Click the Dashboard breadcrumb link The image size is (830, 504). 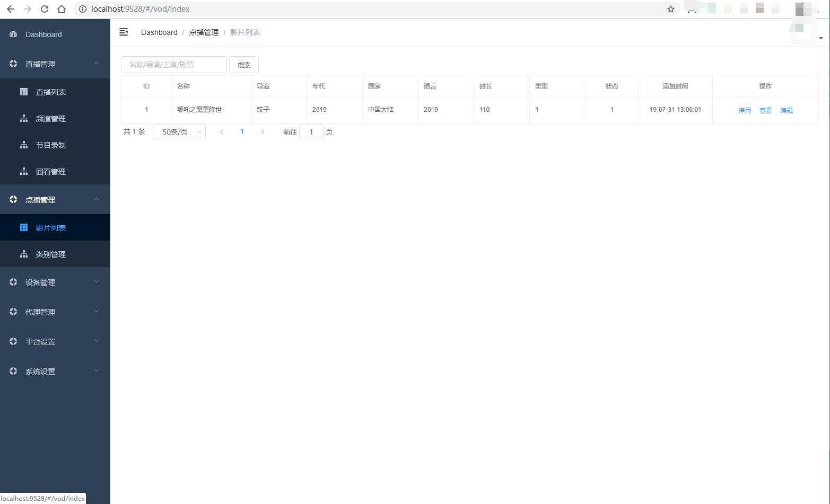point(159,32)
